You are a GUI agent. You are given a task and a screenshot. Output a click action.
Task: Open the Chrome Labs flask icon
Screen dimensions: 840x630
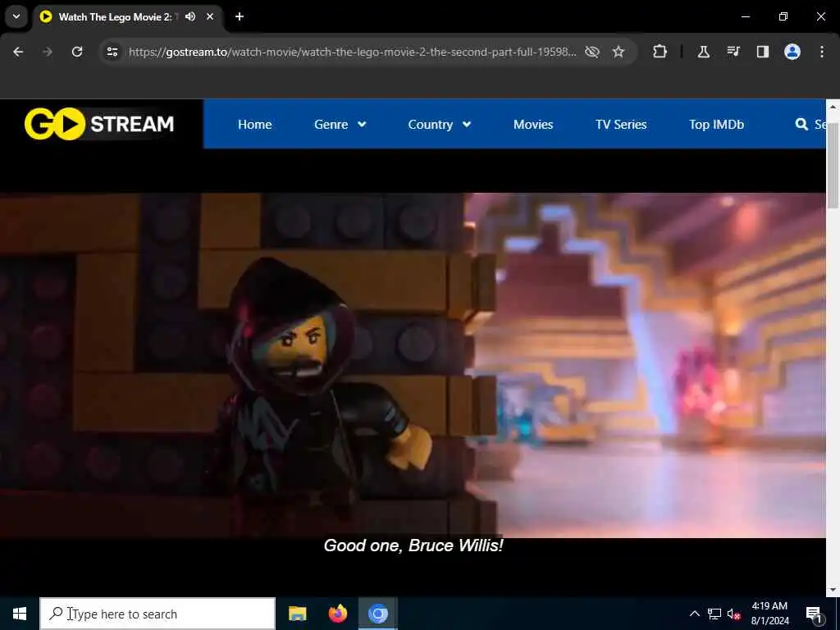point(703,52)
